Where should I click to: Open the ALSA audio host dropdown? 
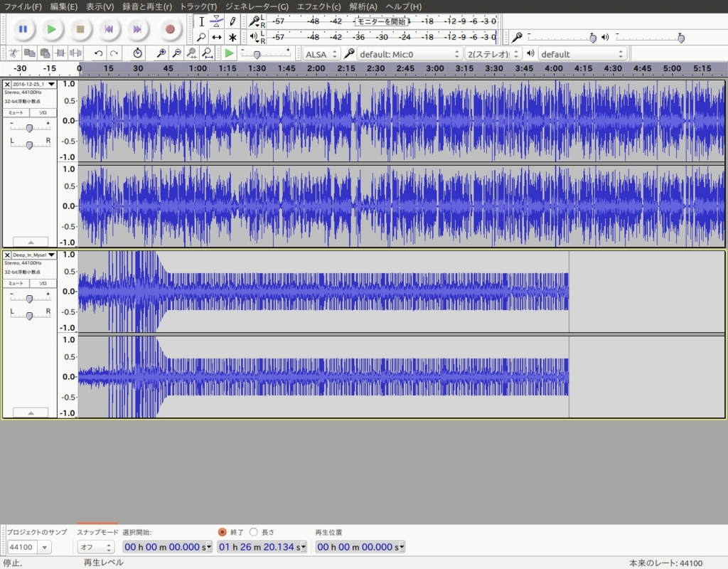(x=321, y=54)
